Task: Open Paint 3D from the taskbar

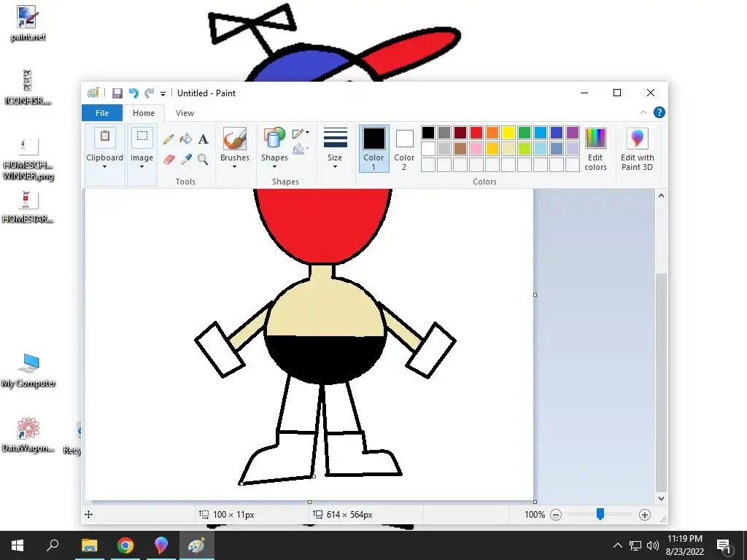Action: 161,545
